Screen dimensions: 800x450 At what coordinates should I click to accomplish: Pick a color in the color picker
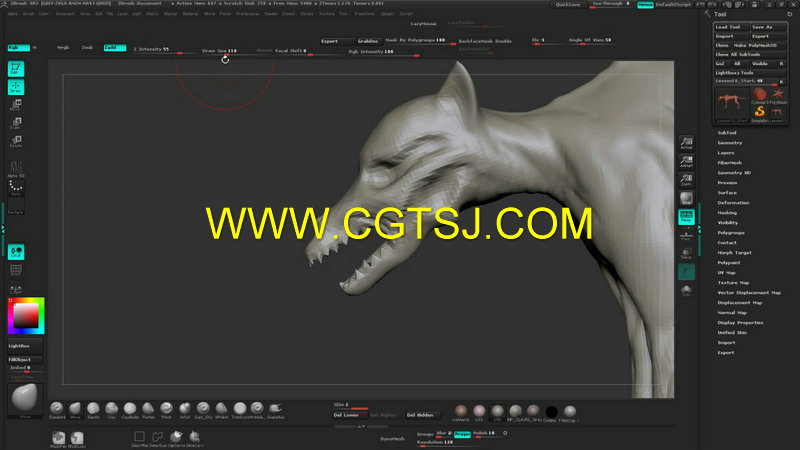[26, 316]
